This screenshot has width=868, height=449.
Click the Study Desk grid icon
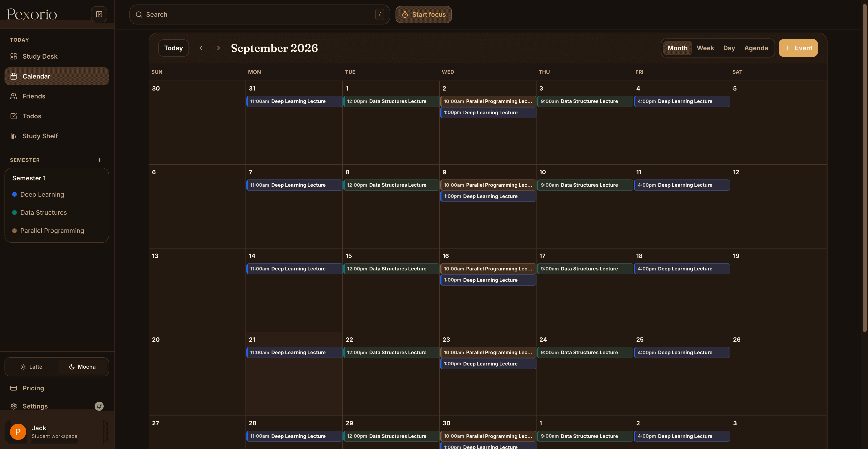[14, 56]
